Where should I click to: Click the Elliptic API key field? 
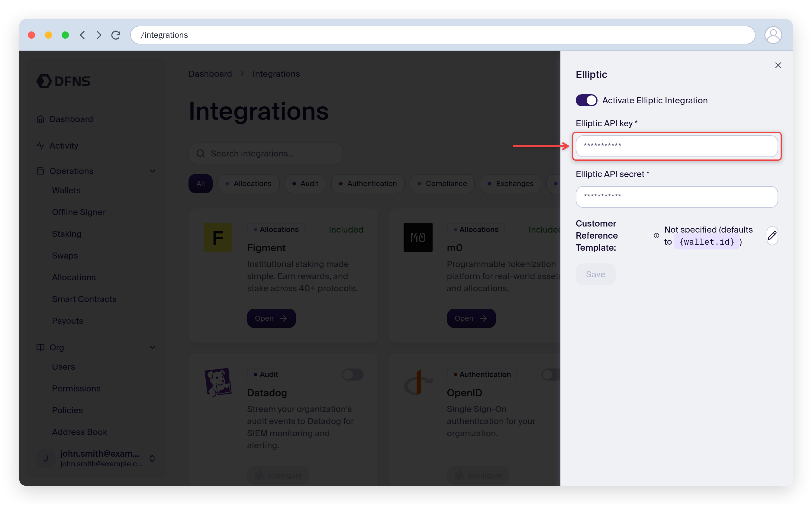(x=676, y=146)
